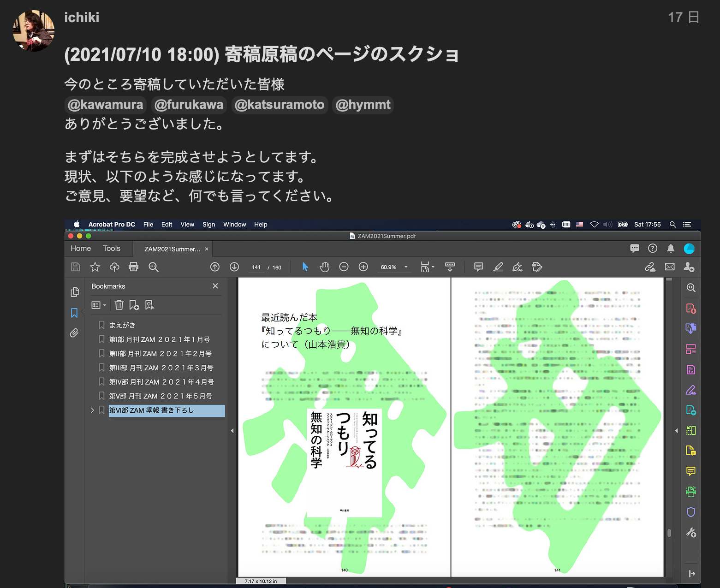Open More Tools wrench icon

point(691,533)
